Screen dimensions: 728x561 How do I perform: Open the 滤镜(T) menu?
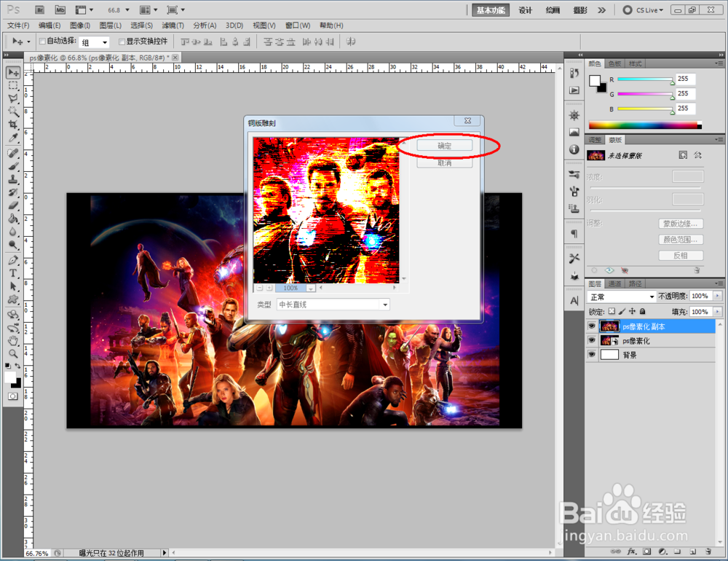point(173,25)
